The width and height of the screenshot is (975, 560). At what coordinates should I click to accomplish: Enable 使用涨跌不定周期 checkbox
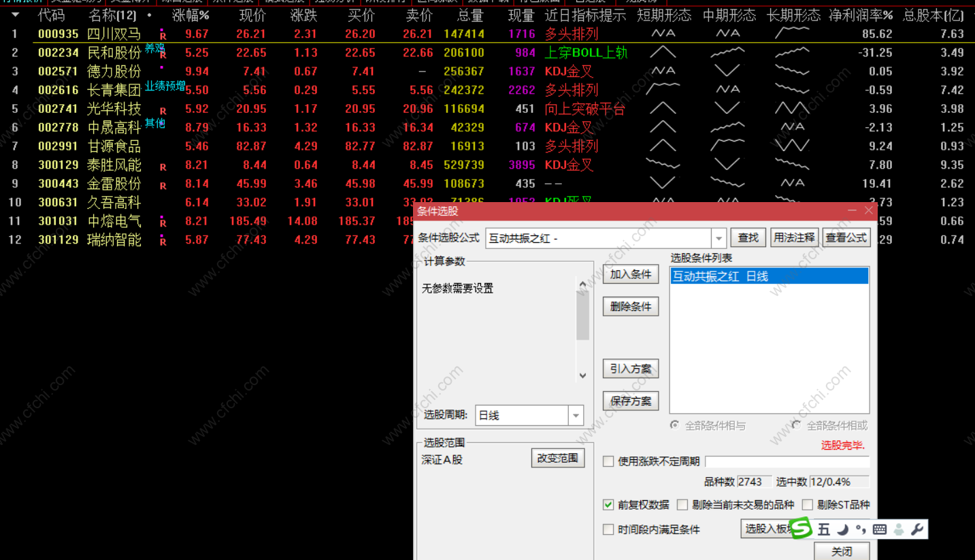[608, 461]
